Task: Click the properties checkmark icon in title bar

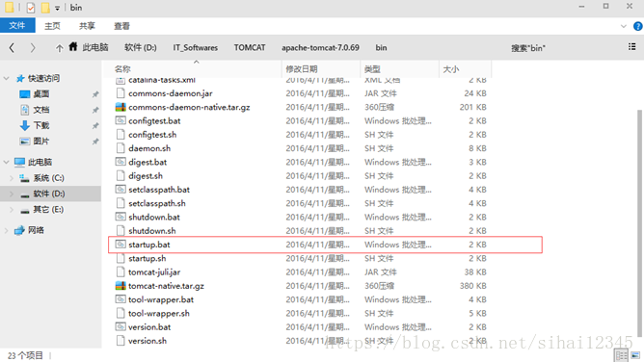Action: [x=31, y=8]
